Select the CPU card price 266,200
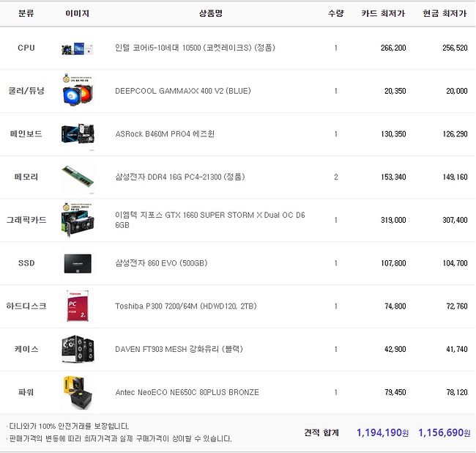476x453 pixels. pyautogui.click(x=393, y=48)
